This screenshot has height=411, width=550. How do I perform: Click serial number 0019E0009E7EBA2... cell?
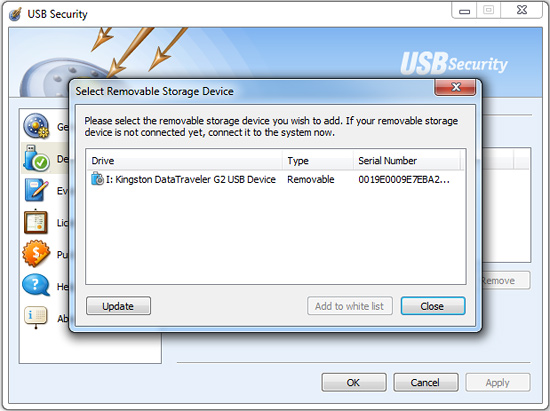tap(404, 180)
